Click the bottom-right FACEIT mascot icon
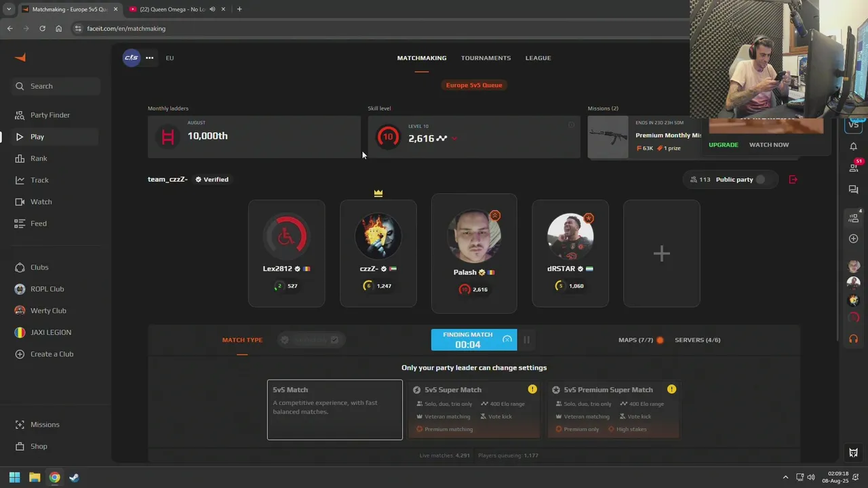Screen dimensions: 868x488 coord(854,453)
